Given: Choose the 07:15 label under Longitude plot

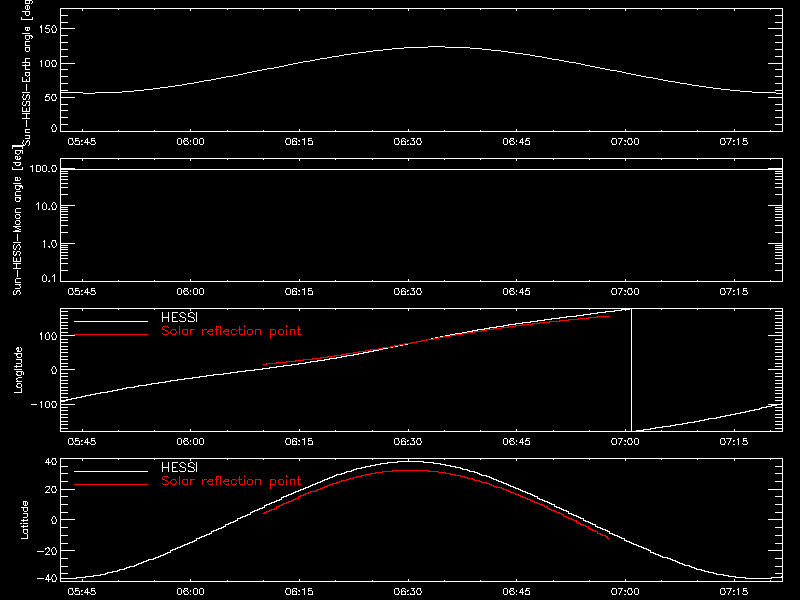Looking at the screenshot, I should click(x=734, y=442).
